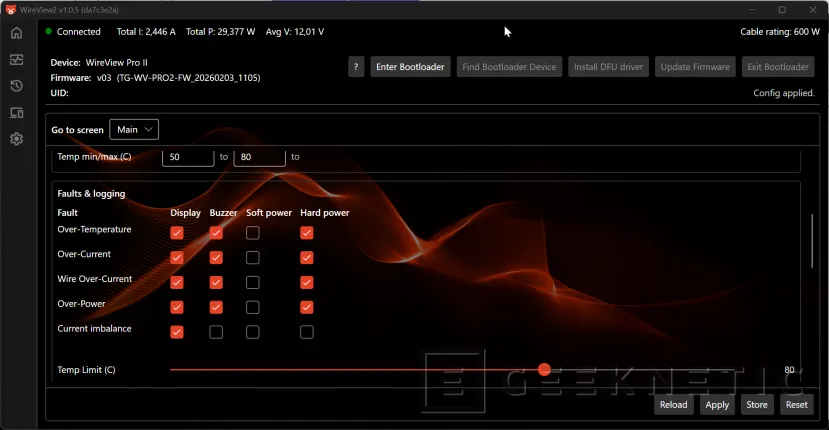This screenshot has height=430, width=829.
Task: Click the Temp Limit slider handle
Action: 544,370
